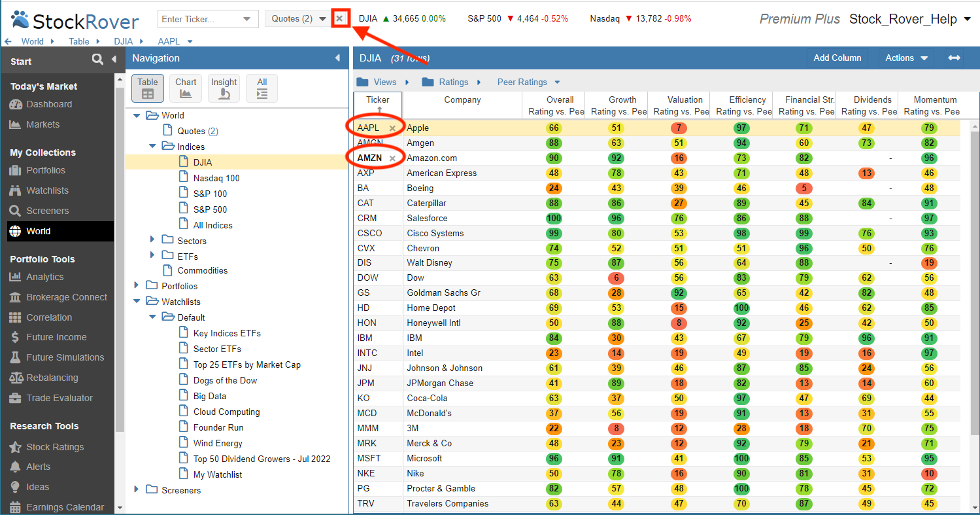Open Portfolios collection
980x515 pixels.
click(x=37, y=170)
